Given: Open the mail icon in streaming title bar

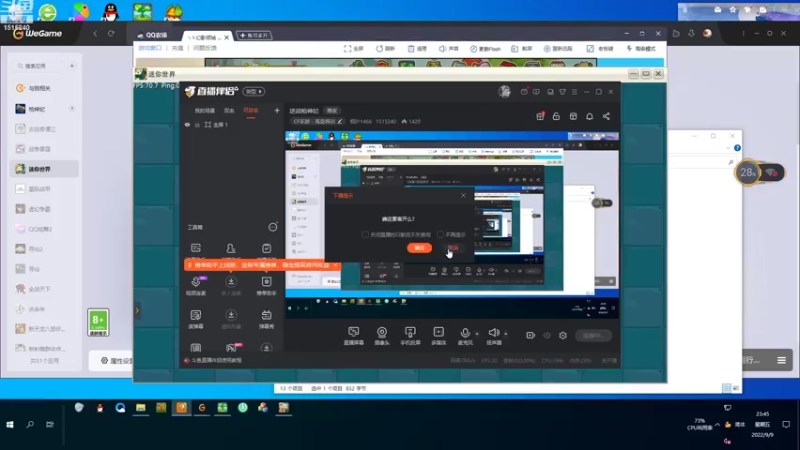Looking at the screenshot, I should [524, 92].
